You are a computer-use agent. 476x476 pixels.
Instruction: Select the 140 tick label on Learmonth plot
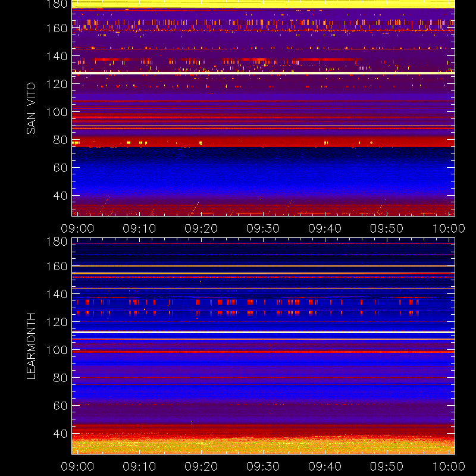[x=57, y=294]
